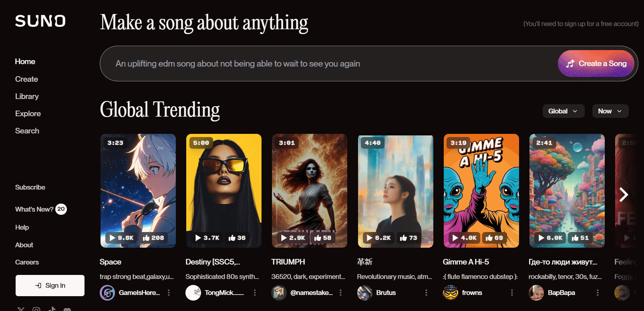The image size is (644, 311).
Task: Click the Create a Song button
Action: click(596, 63)
